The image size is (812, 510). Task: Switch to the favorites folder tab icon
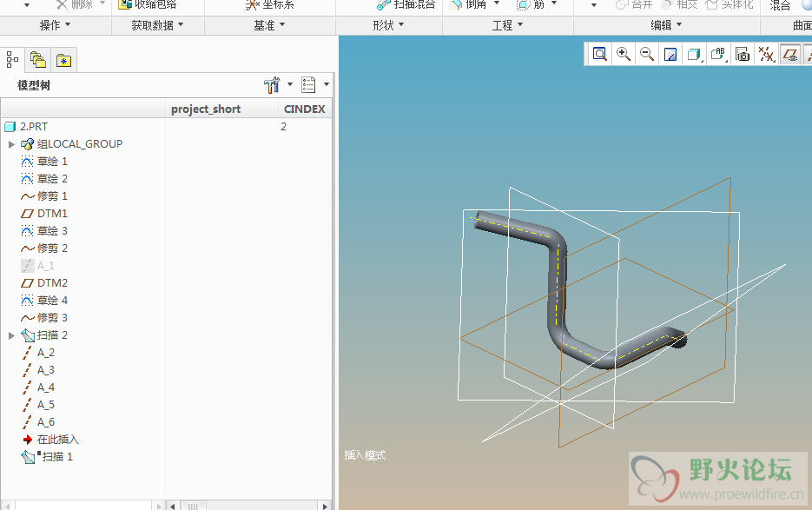pos(63,60)
